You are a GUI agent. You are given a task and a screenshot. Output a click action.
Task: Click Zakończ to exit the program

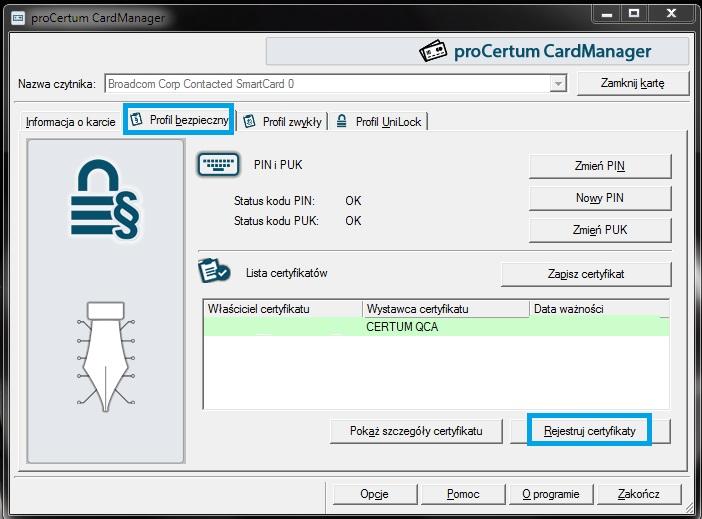click(x=639, y=494)
